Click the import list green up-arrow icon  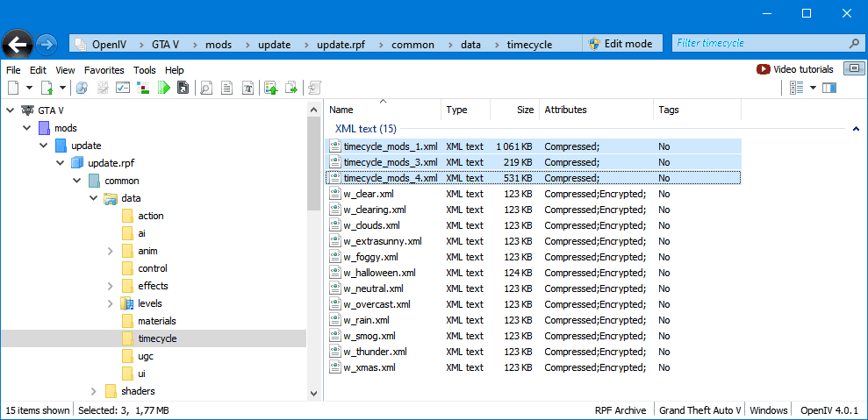pyautogui.click(x=270, y=88)
